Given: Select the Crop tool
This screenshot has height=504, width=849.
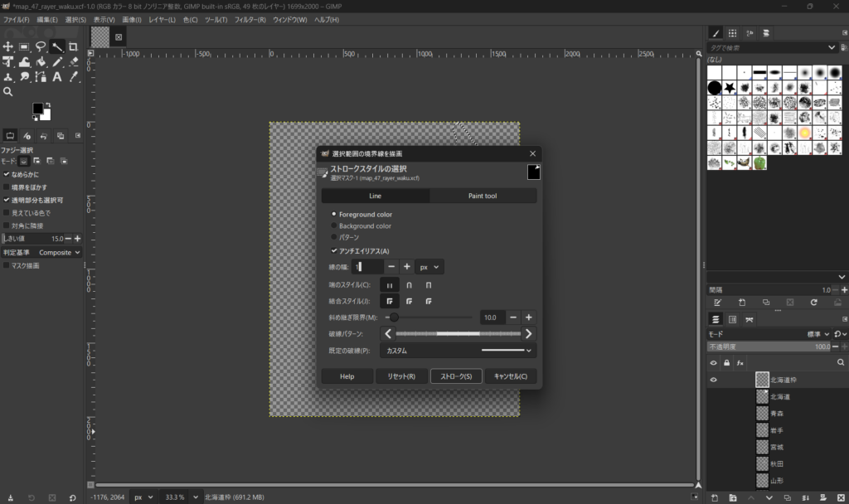Looking at the screenshot, I should click(74, 46).
